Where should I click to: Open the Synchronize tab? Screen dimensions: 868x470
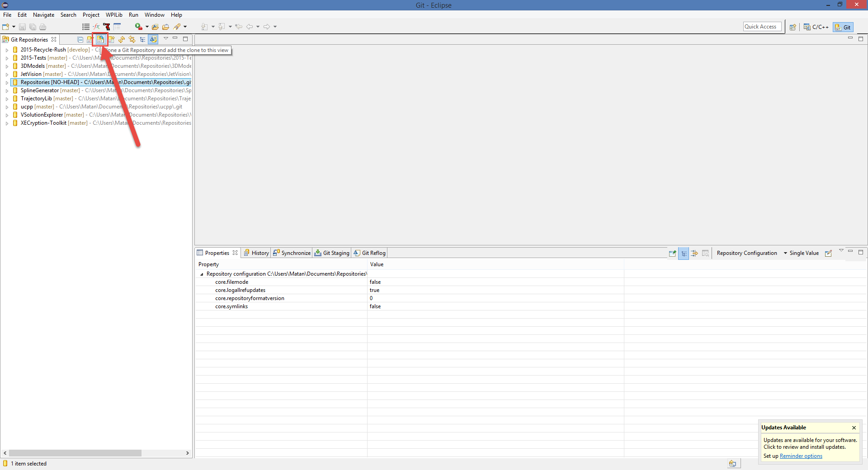point(292,253)
